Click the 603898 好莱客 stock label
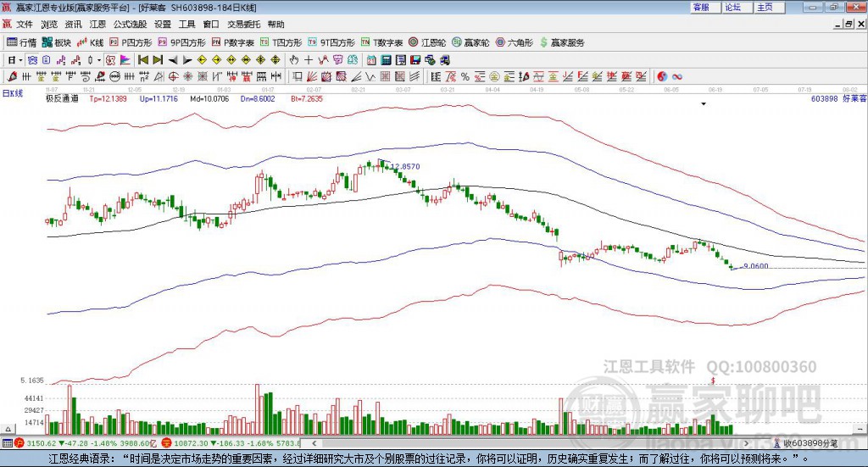This screenshot has width=868, height=467. (838, 98)
